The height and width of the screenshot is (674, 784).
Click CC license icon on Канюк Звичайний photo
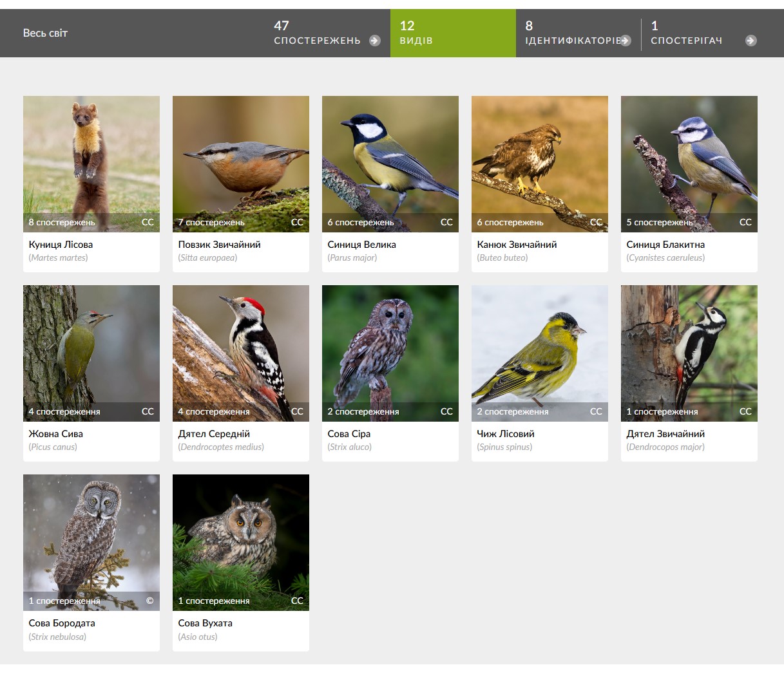(x=596, y=222)
